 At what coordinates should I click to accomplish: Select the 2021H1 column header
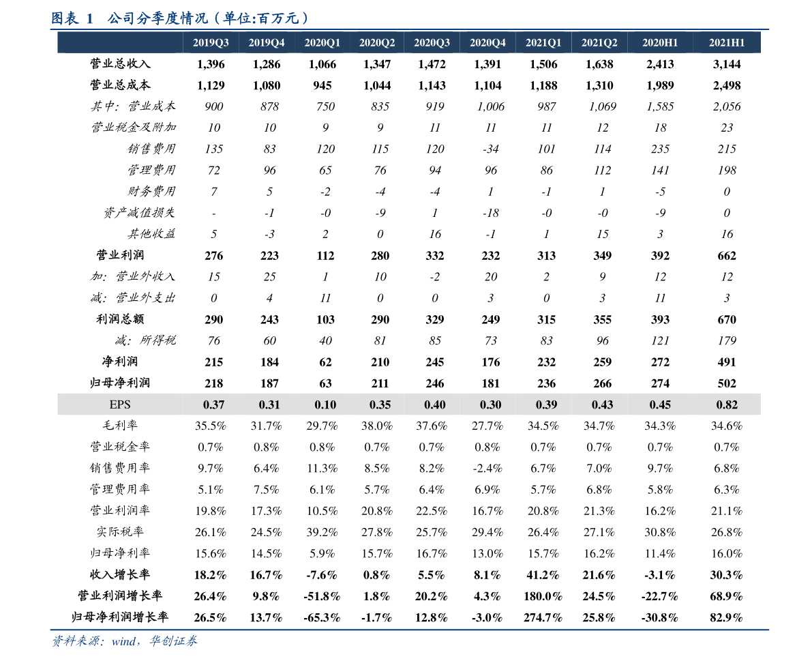coord(727,42)
